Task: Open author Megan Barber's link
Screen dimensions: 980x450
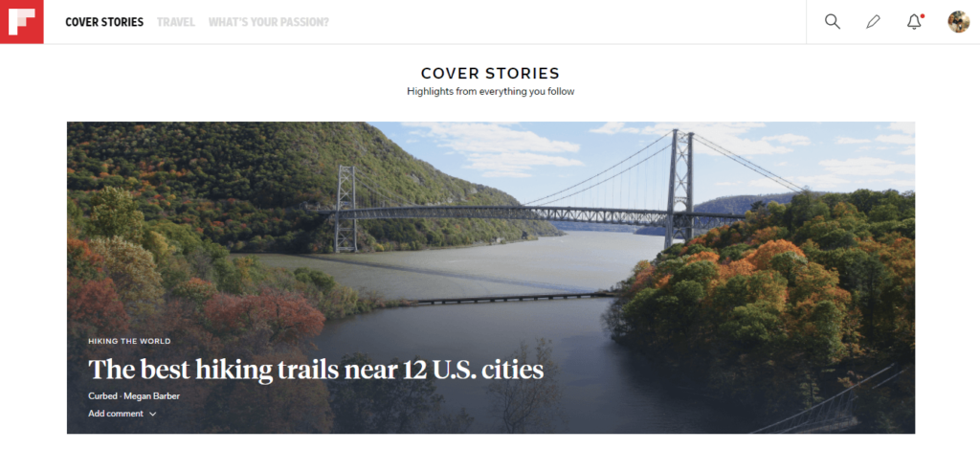Action: pos(152,396)
